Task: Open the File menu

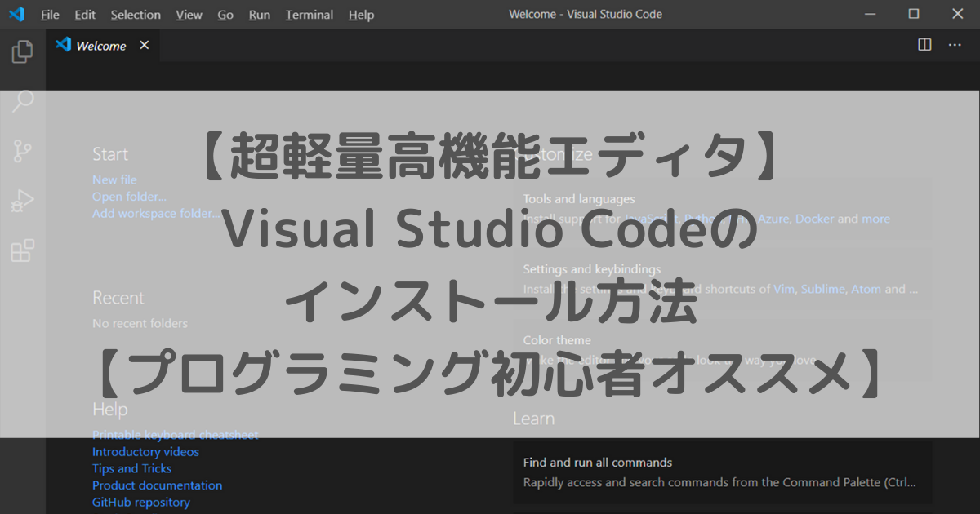Action: pos(50,15)
